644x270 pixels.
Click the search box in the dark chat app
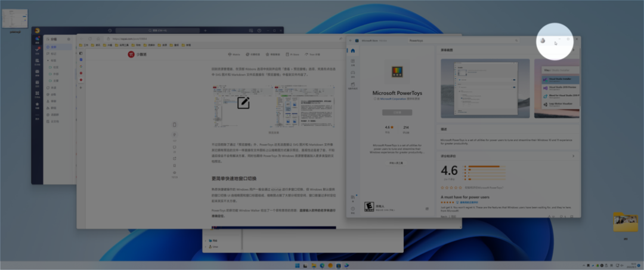[157, 30]
